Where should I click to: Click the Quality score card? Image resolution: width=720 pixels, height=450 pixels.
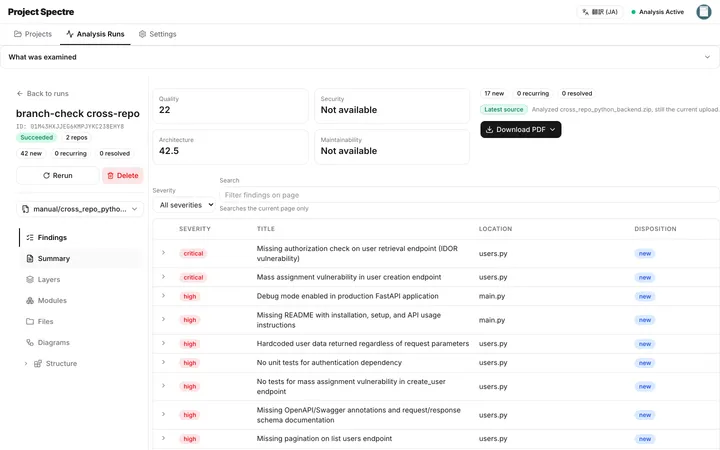(230, 106)
